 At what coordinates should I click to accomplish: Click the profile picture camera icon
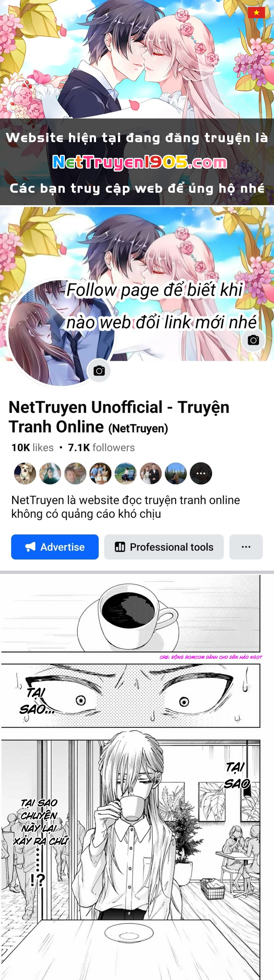[99, 371]
